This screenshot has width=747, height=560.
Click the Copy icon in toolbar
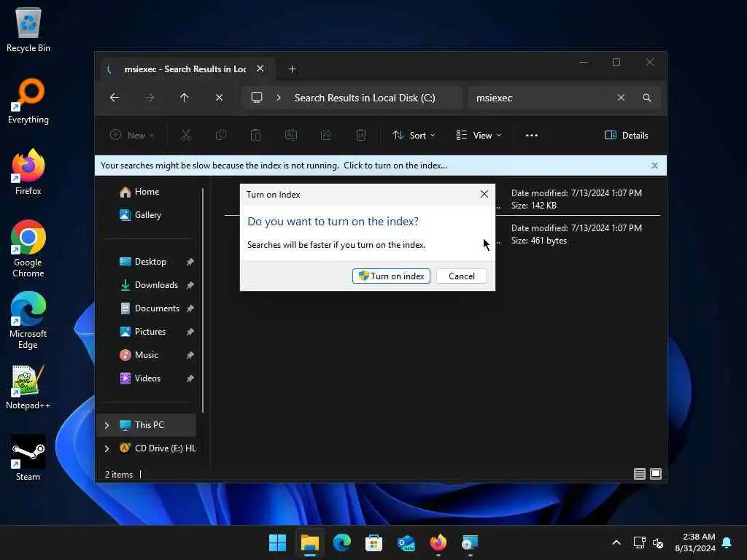[x=221, y=135]
